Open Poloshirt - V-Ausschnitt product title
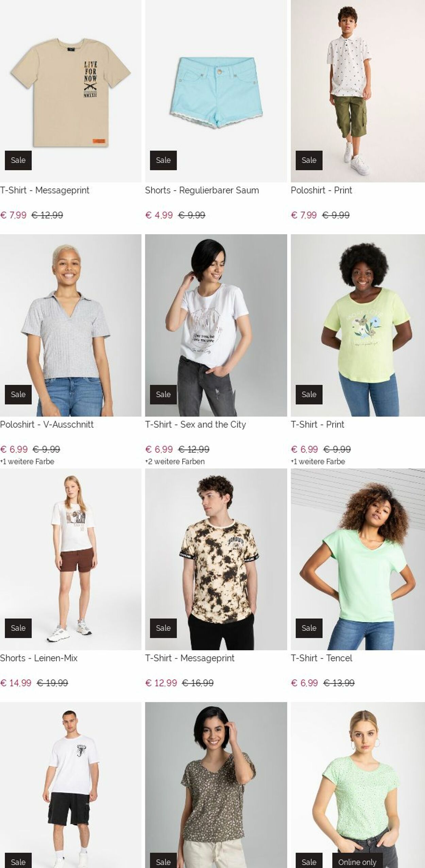The width and height of the screenshot is (425, 868). (x=47, y=424)
